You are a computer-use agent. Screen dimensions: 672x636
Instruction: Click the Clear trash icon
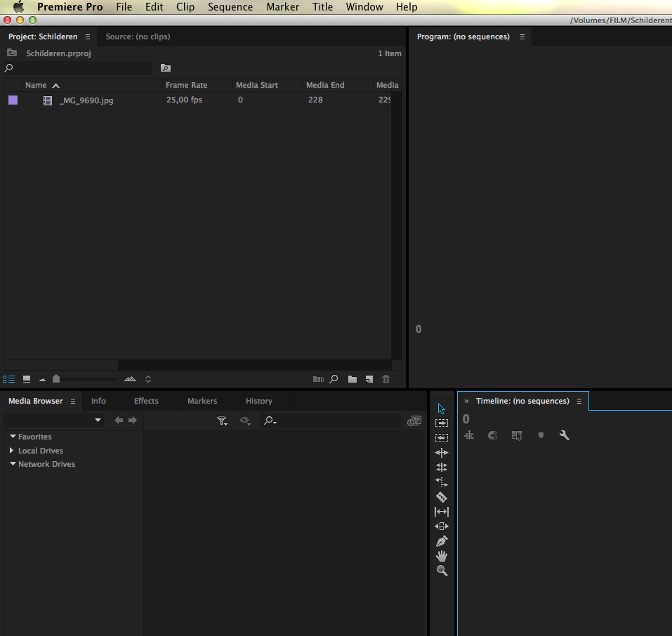click(x=386, y=379)
